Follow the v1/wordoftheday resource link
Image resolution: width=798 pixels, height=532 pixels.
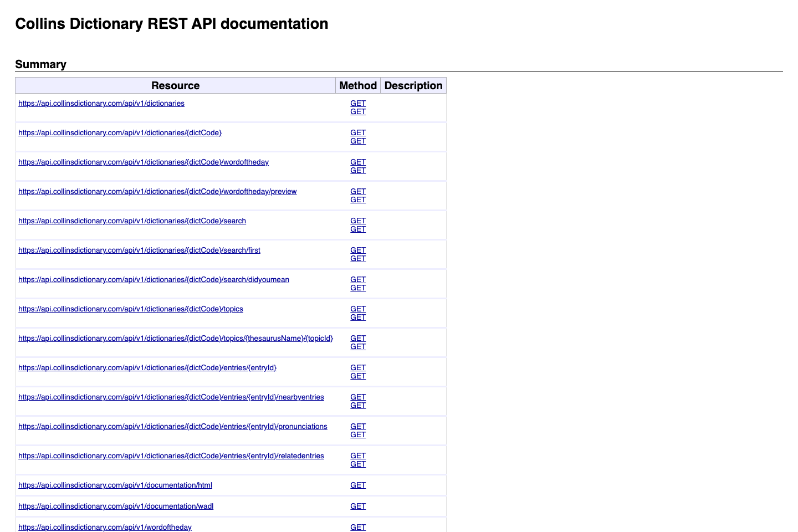coord(105,527)
